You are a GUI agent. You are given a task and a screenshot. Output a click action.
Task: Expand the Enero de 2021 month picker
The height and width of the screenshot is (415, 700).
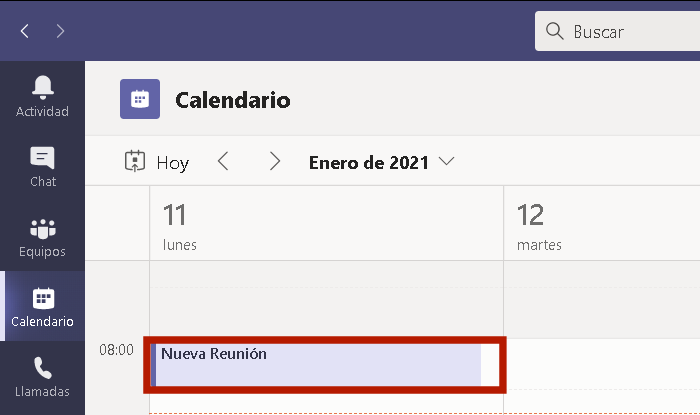[446, 161]
